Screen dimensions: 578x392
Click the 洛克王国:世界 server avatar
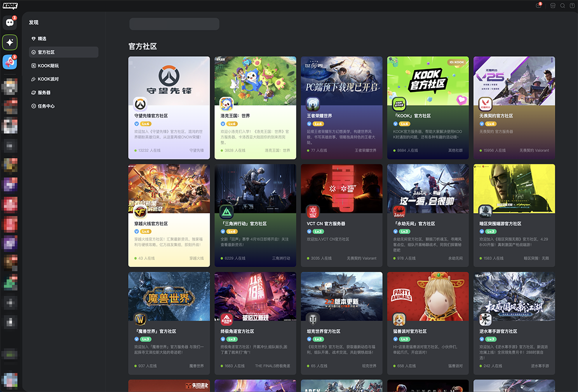pyautogui.click(x=227, y=105)
